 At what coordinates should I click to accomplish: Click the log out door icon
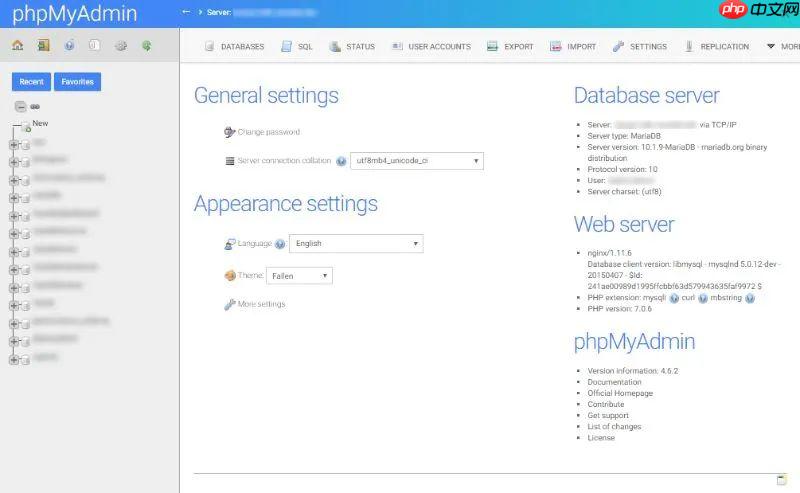(43, 45)
